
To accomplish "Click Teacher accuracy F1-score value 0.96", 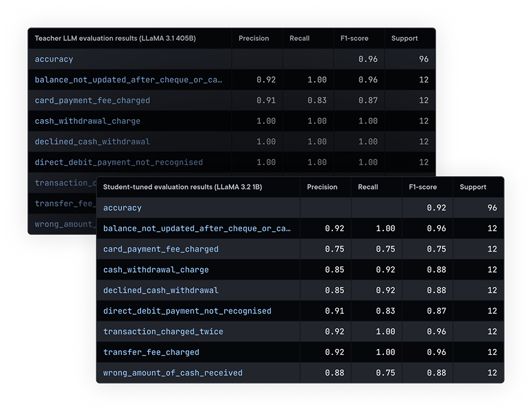I will [x=367, y=59].
